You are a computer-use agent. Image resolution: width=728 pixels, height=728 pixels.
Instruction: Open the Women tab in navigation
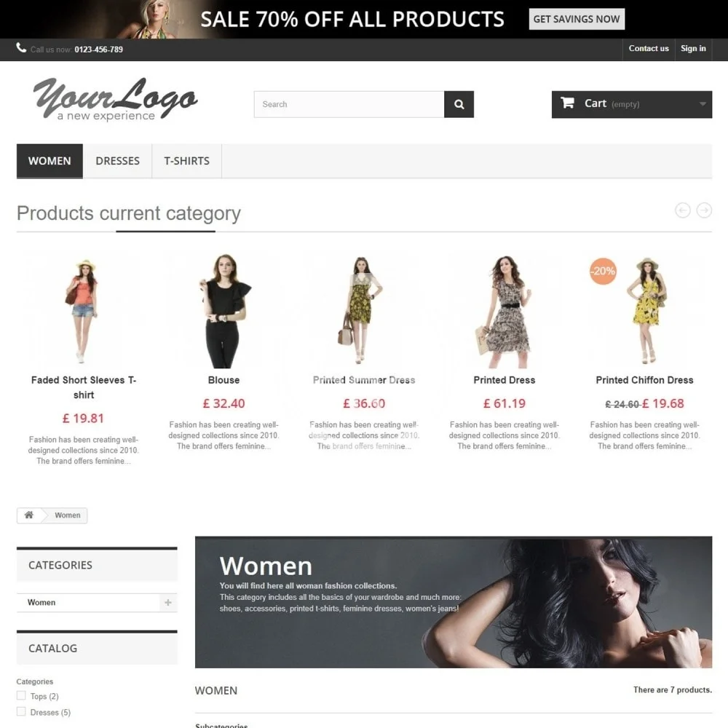point(50,161)
